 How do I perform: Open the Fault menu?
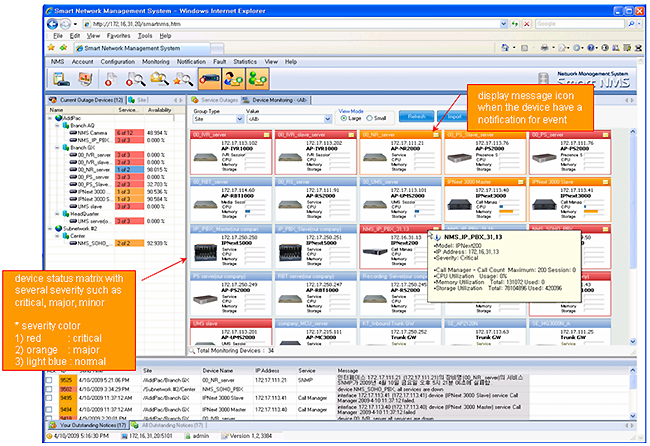(x=220, y=62)
